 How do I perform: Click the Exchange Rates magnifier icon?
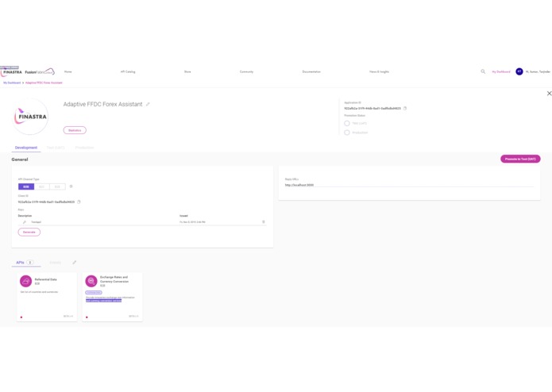tap(91, 281)
